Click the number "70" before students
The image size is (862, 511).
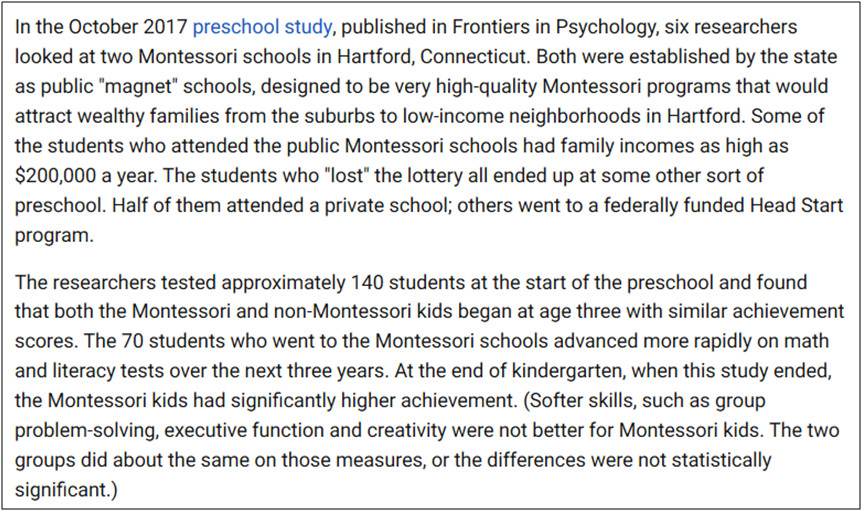(x=132, y=341)
